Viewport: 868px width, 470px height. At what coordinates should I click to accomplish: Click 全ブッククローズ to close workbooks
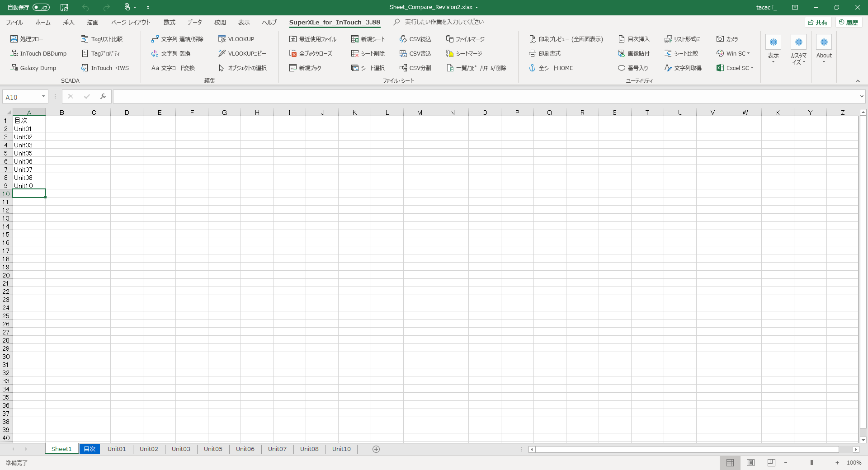click(311, 53)
